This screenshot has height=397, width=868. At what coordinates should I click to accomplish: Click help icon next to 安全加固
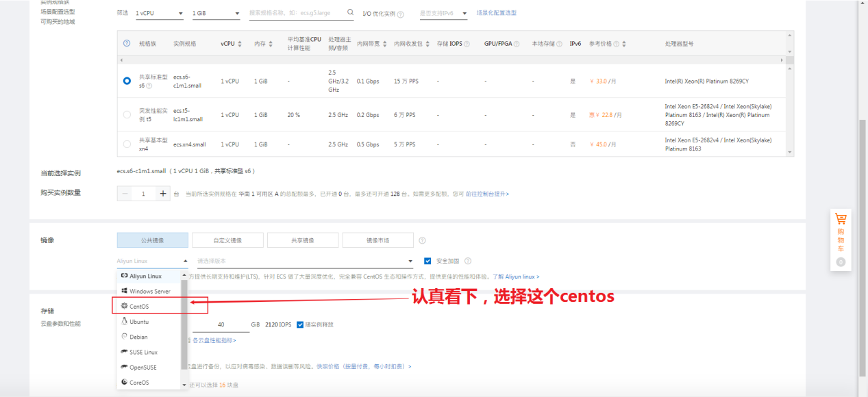pos(468,261)
